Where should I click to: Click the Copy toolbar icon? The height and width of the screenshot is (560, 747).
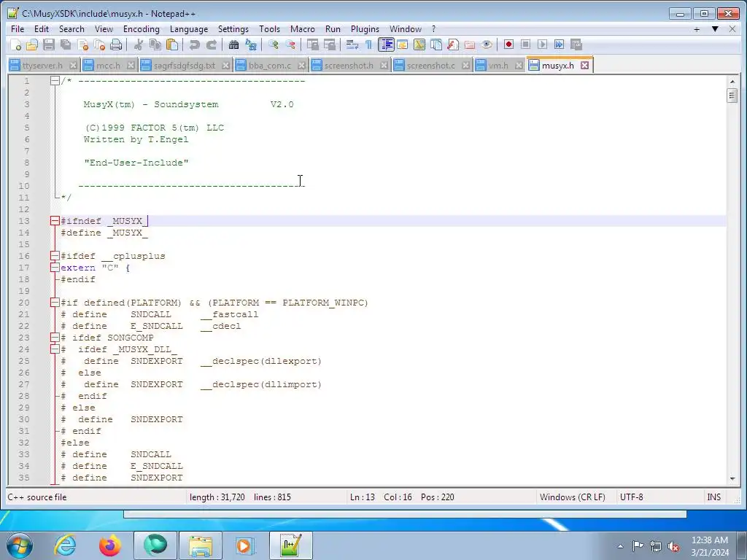pos(155,44)
